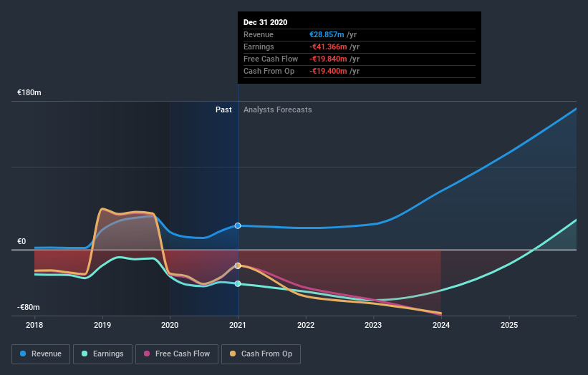Click the 2021 x-axis label
Screen dimensions: 588x375
coord(238,325)
